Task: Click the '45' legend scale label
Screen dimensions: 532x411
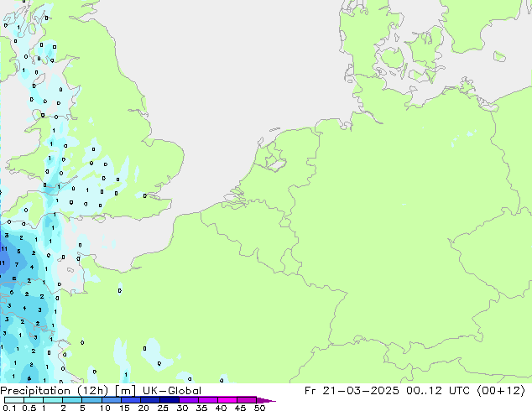Action: point(240,408)
